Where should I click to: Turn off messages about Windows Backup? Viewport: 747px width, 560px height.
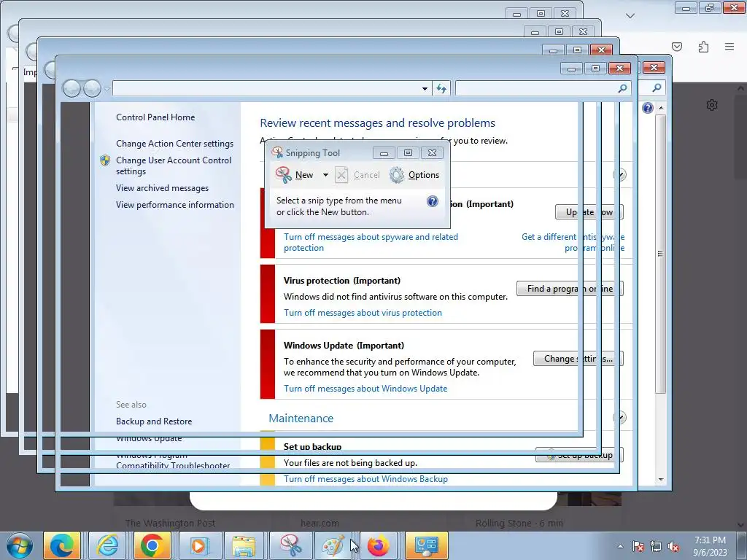tap(365, 479)
